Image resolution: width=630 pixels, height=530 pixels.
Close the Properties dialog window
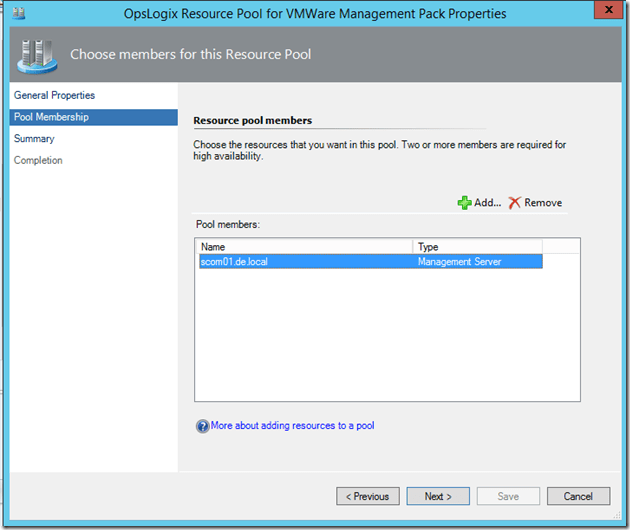coord(604,13)
